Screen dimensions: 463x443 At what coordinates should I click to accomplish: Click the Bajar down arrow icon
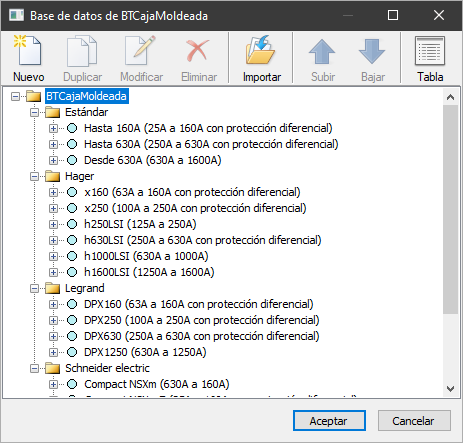point(372,51)
